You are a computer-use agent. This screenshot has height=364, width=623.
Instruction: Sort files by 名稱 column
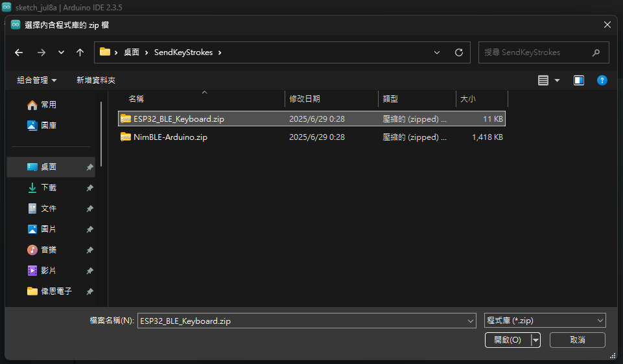(136, 99)
